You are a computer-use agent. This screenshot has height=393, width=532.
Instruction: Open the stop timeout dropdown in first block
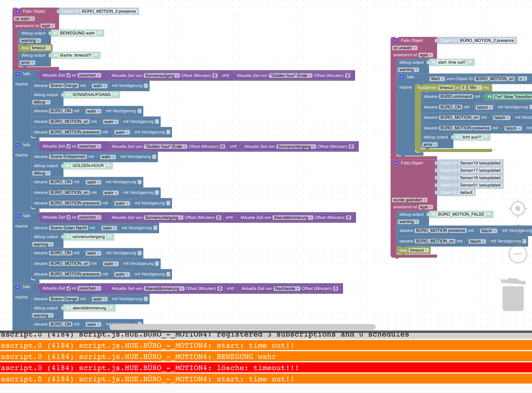pyautogui.click(x=41, y=48)
